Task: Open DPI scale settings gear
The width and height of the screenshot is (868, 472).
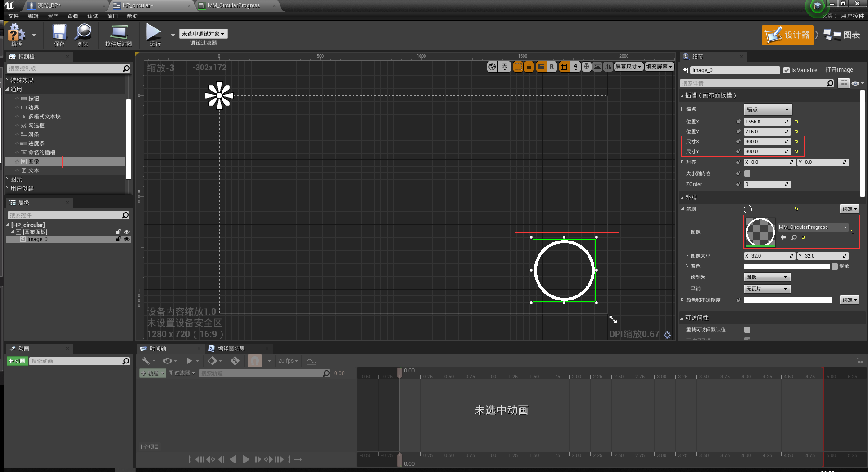Action: click(667, 335)
